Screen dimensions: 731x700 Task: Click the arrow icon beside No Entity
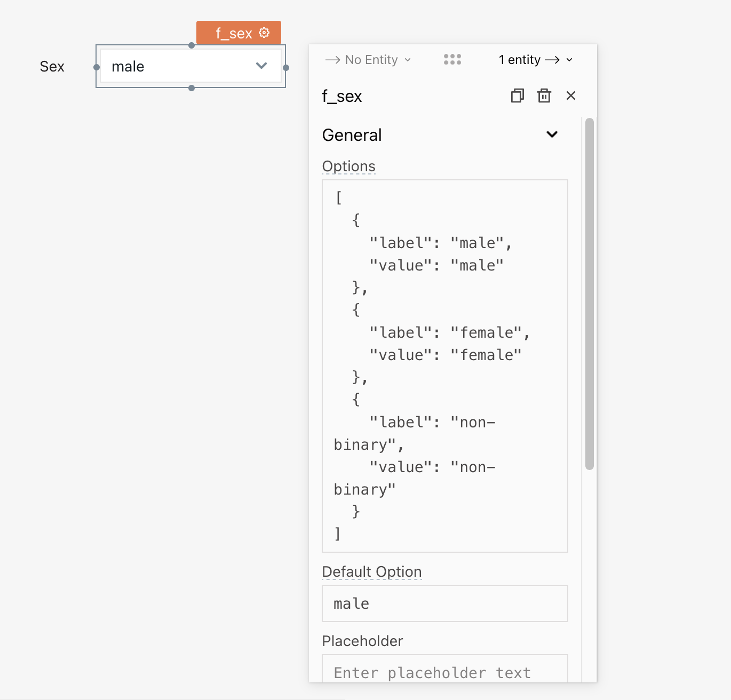(x=333, y=60)
